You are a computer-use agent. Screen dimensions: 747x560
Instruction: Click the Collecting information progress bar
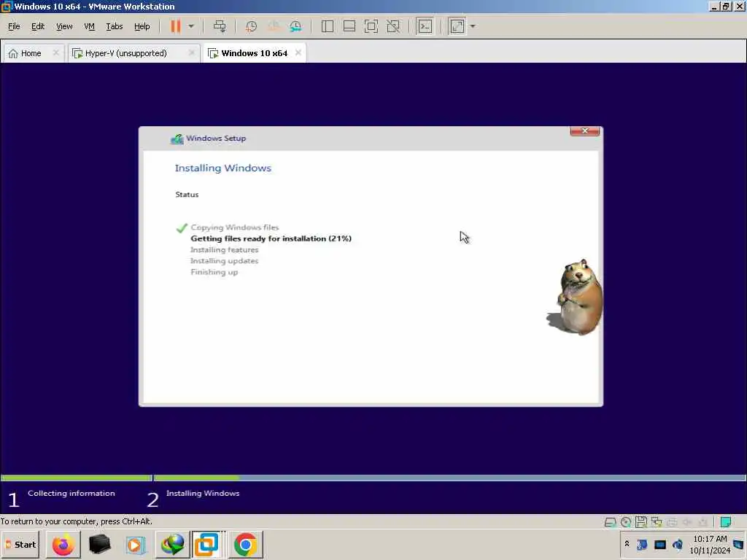pos(76,478)
